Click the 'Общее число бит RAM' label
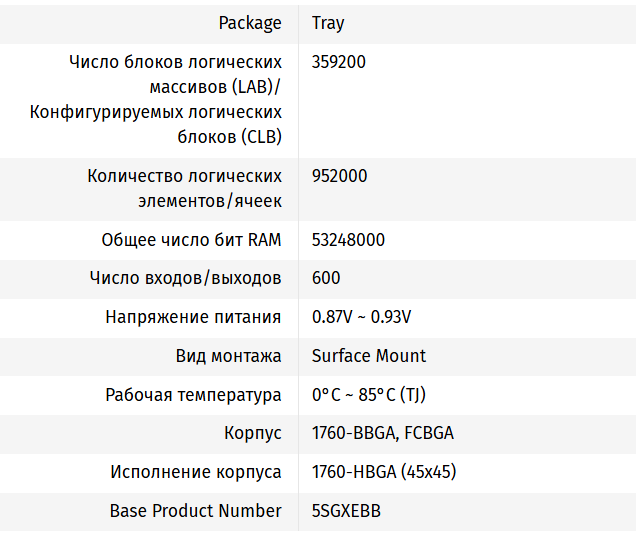 click(x=191, y=240)
